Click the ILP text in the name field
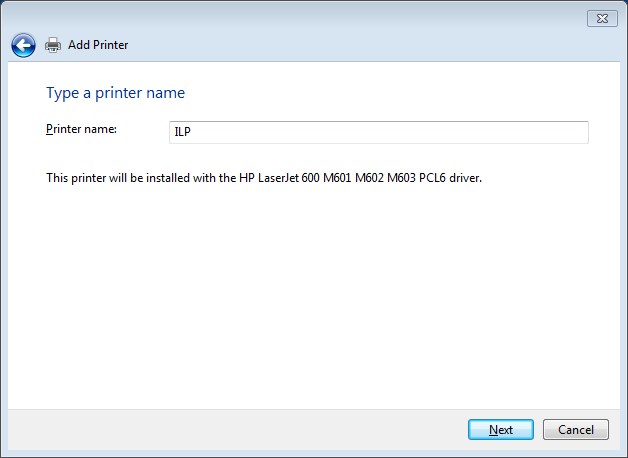 [x=182, y=132]
